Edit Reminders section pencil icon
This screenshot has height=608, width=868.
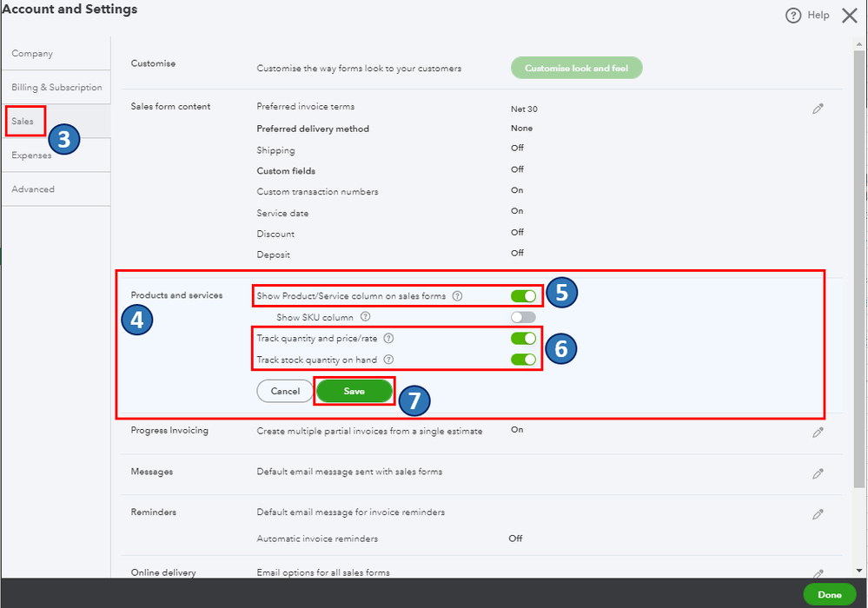coord(818,514)
